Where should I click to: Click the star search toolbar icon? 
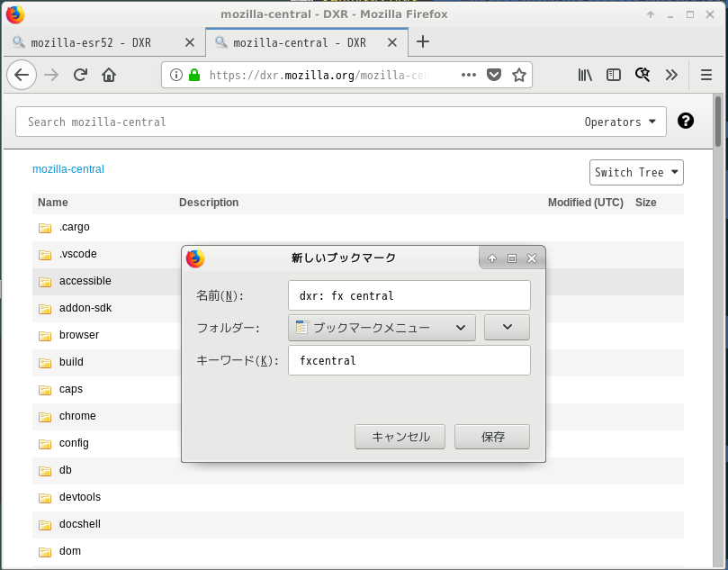coord(643,75)
